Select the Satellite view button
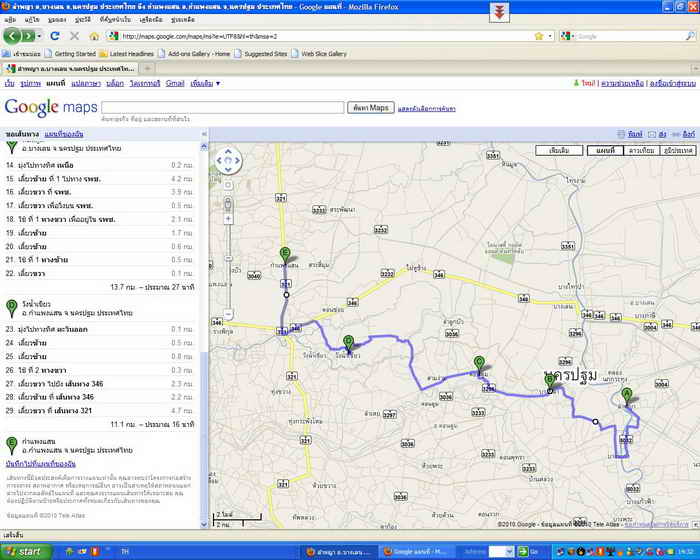 (x=641, y=150)
